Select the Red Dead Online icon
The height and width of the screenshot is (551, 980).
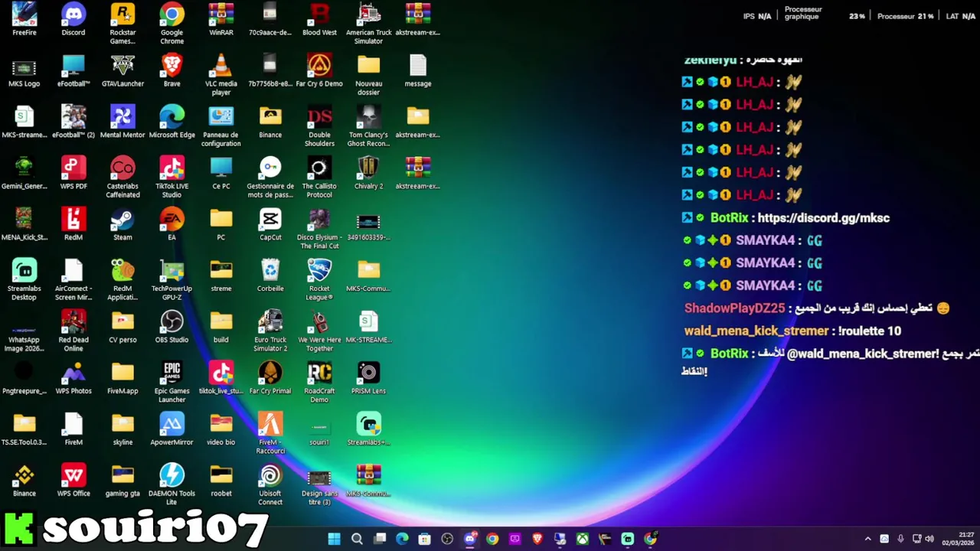[73, 331]
